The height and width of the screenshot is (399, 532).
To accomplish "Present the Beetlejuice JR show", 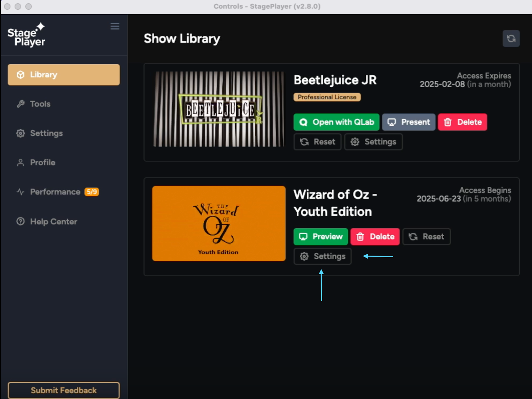I will (409, 122).
